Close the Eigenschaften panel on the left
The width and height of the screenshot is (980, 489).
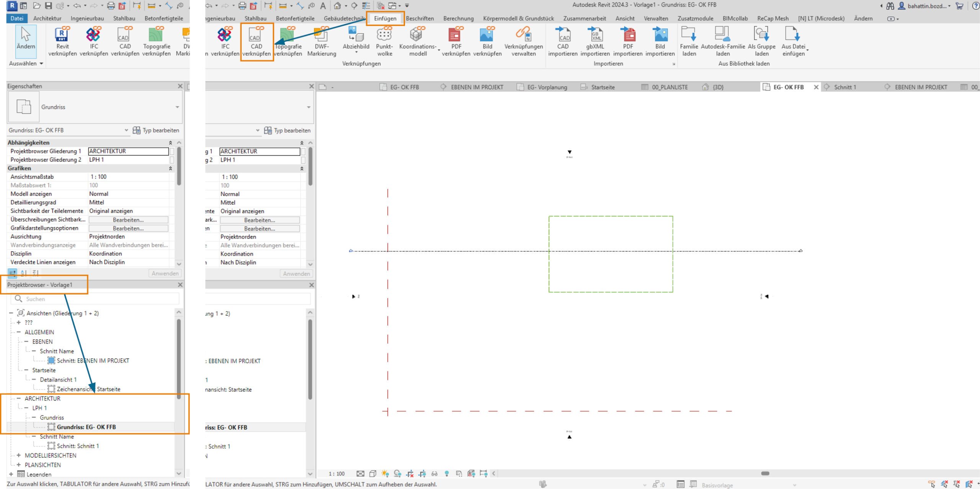click(180, 86)
